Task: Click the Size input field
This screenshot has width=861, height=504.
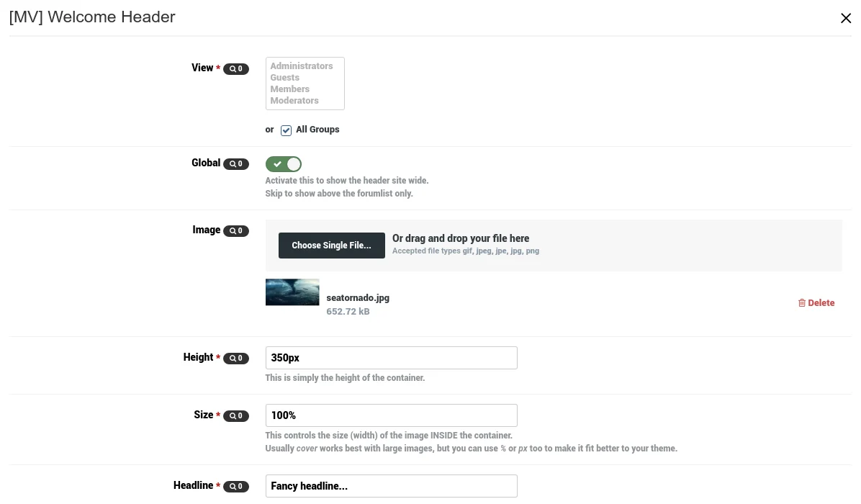Action: (391, 415)
